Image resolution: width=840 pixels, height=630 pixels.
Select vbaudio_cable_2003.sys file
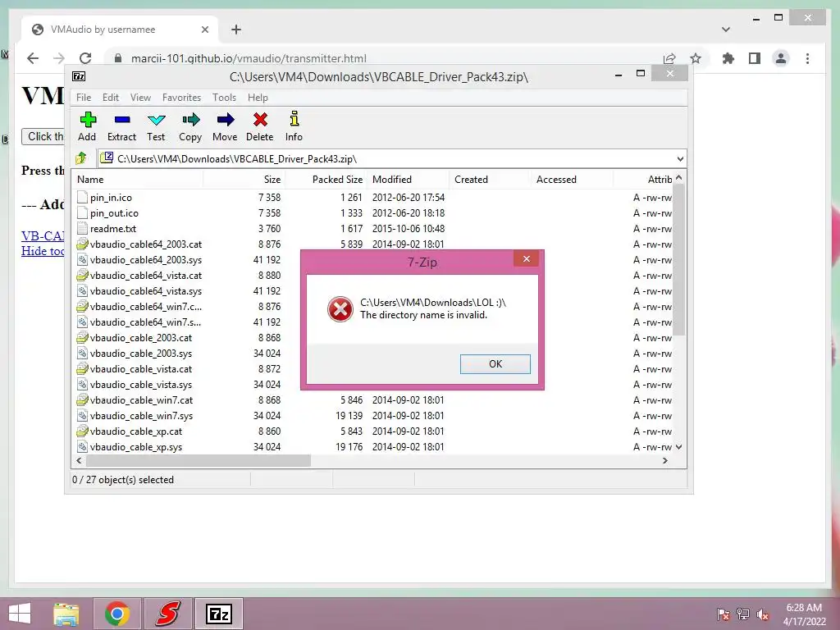(x=141, y=353)
